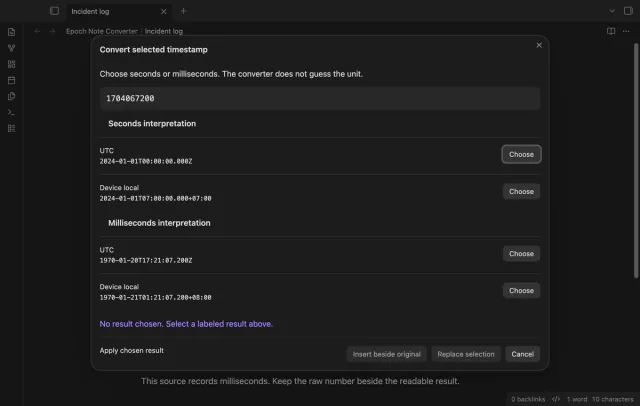The height and width of the screenshot is (406, 640).
Task: Open templates copy icon
Action: 11,96
